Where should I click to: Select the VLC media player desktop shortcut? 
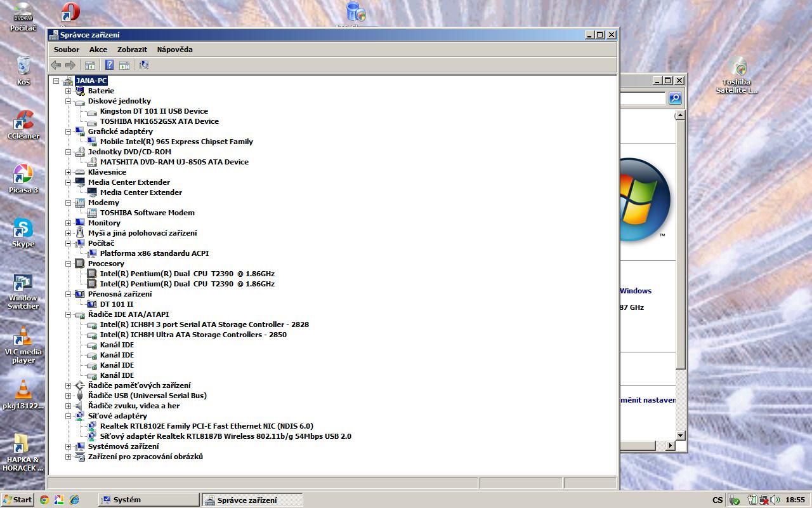coord(23,345)
